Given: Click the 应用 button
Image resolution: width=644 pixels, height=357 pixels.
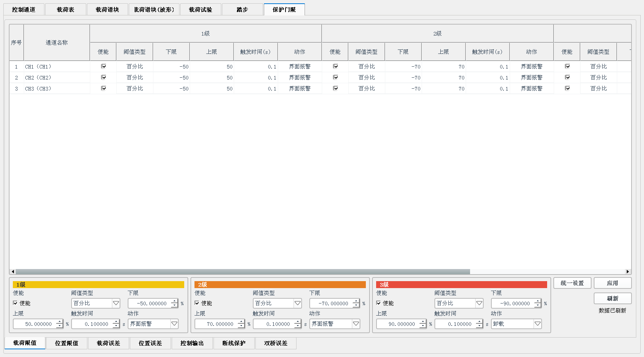Looking at the screenshot, I should 612,283.
